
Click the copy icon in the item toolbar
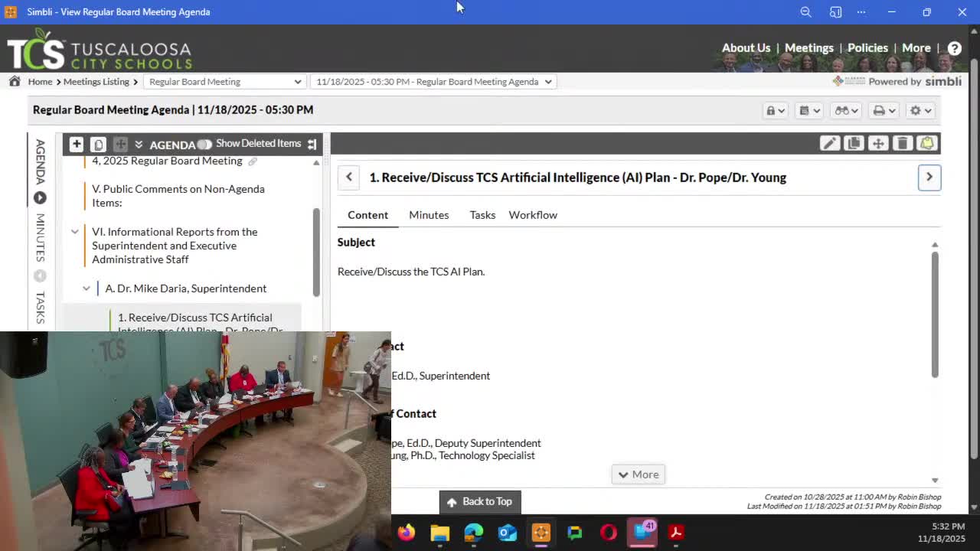pyautogui.click(x=854, y=144)
